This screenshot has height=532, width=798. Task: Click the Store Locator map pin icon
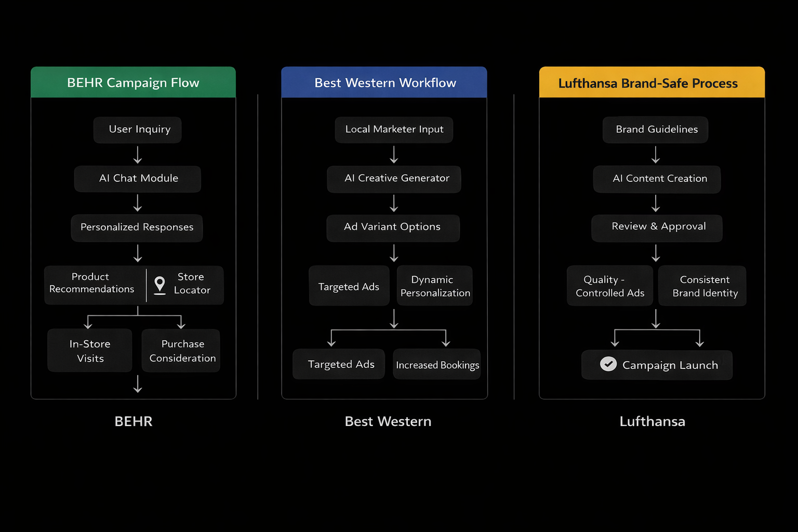(x=160, y=285)
